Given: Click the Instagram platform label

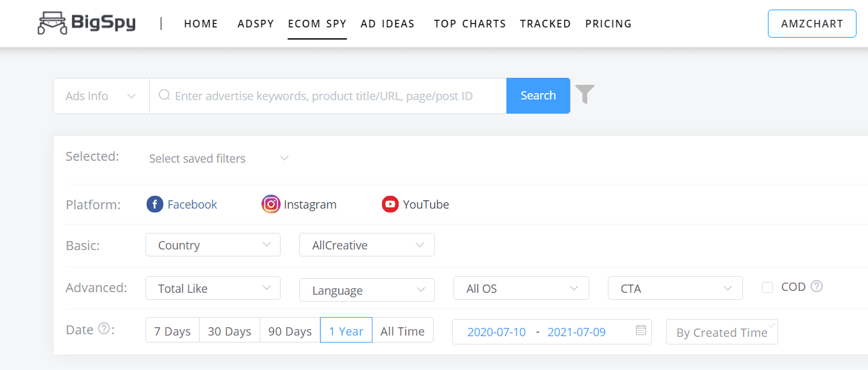Looking at the screenshot, I should tap(310, 204).
